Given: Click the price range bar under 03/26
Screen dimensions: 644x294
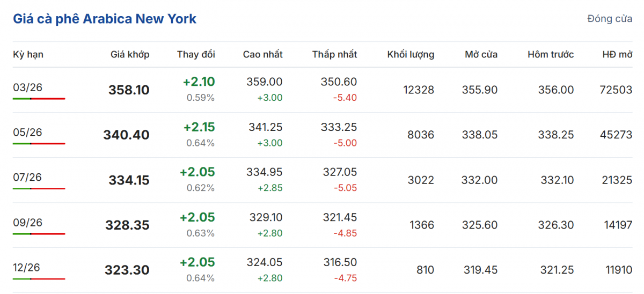Looking at the screenshot, I should tap(39, 99).
